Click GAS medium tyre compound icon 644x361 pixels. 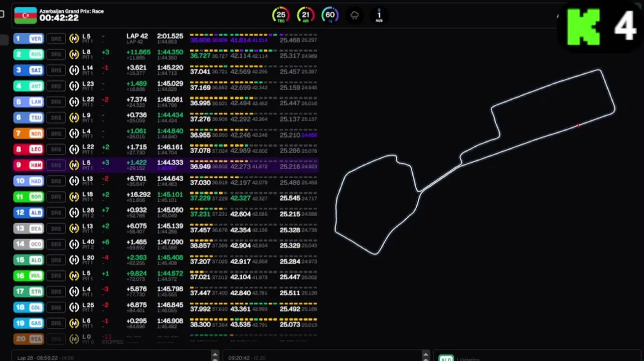74,323
